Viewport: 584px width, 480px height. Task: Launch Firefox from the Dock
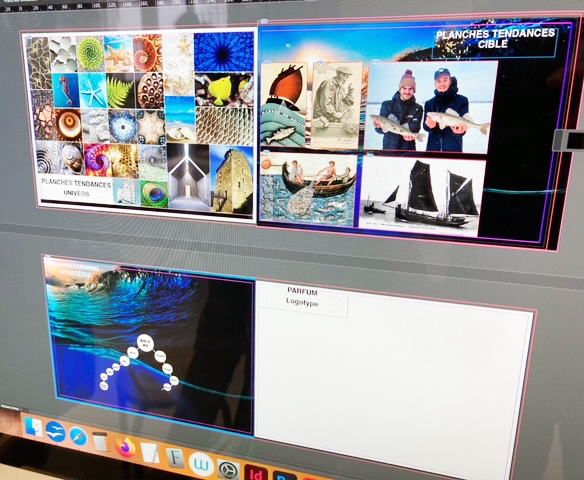(125, 447)
